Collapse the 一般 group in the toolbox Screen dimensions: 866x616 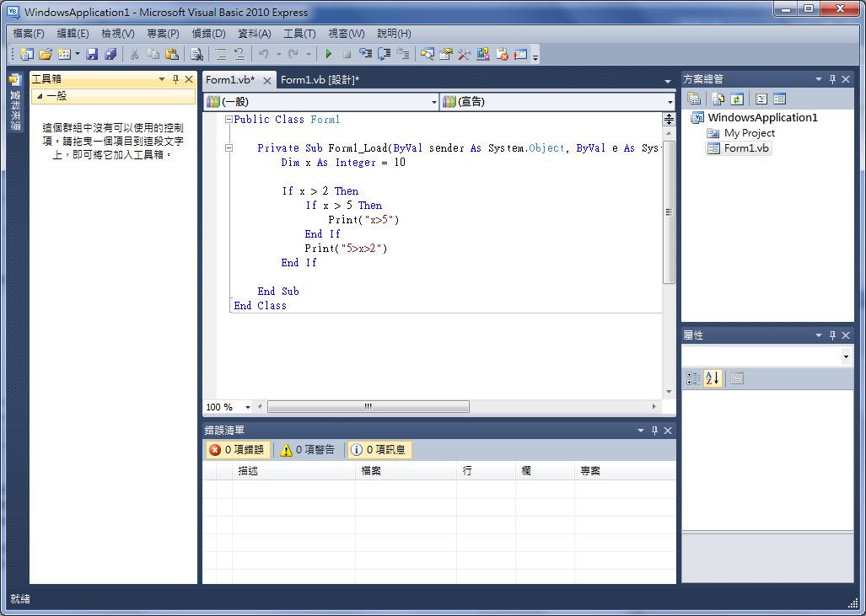tap(40, 96)
